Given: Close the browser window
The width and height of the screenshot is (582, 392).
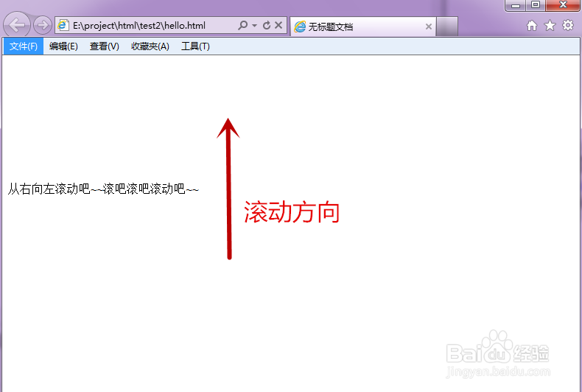Looking at the screenshot, I should pyautogui.click(x=563, y=5).
